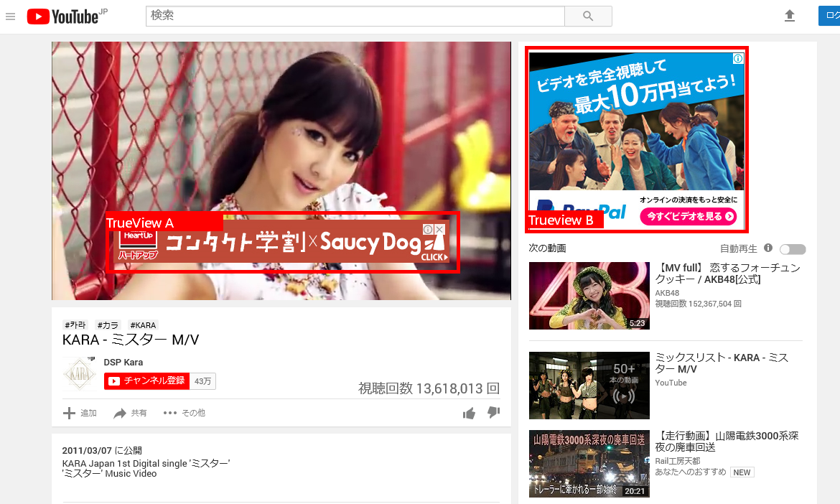Open the upload video icon

[x=789, y=16]
